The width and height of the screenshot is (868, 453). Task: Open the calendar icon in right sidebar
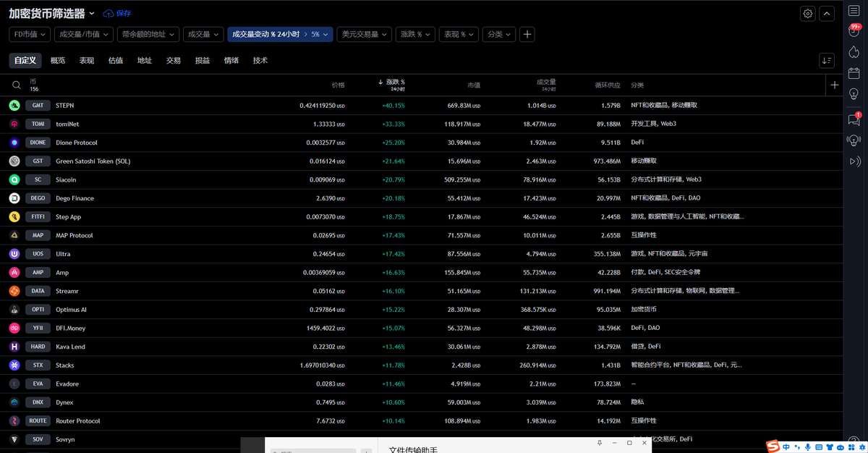(854, 73)
